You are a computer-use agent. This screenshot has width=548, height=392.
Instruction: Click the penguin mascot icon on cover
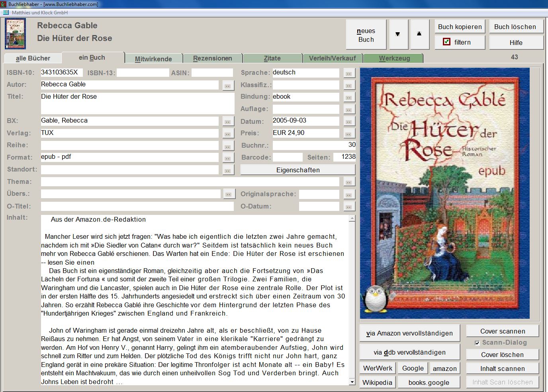tap(375, 298)
